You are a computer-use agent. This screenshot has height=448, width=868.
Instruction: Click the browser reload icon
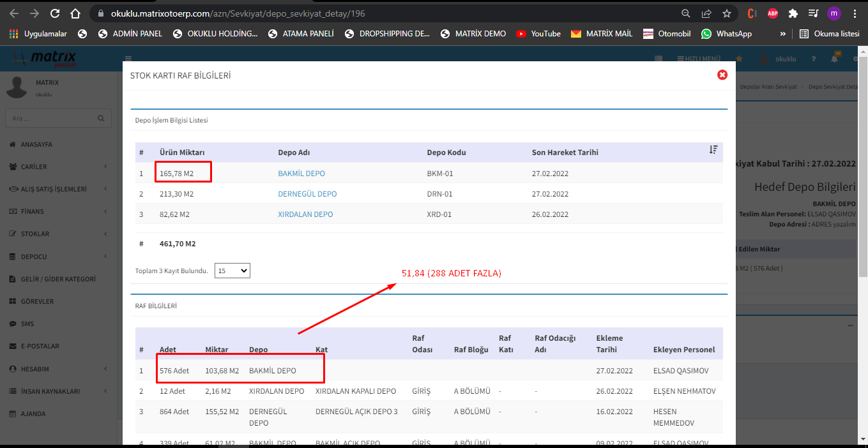click(55, 13)
